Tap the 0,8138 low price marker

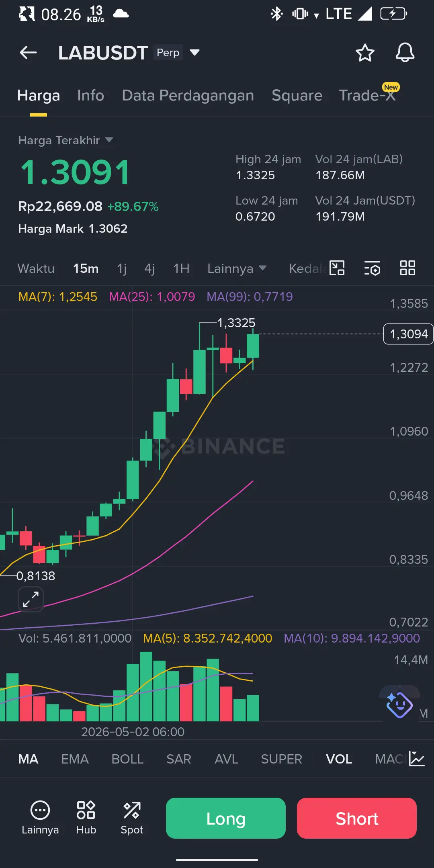tap(36, 576)
